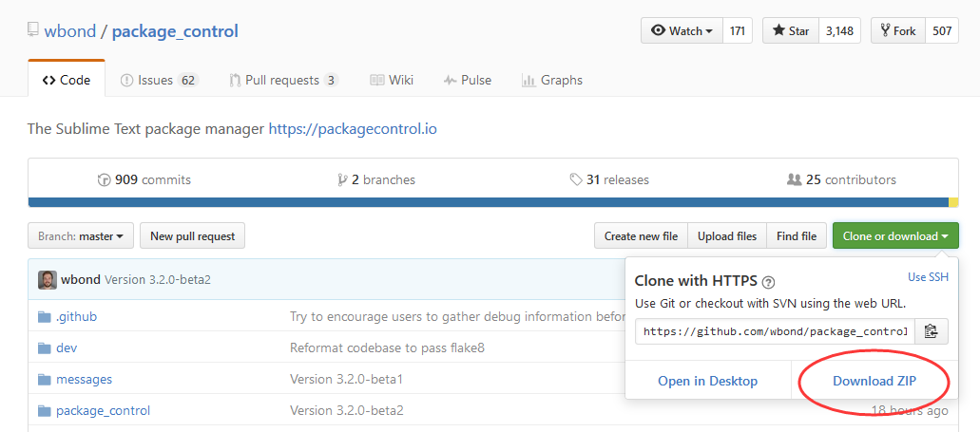Open the Version 3.2.0-beta1 commit message
The image size is (980, 432).
tap(347, 379)
